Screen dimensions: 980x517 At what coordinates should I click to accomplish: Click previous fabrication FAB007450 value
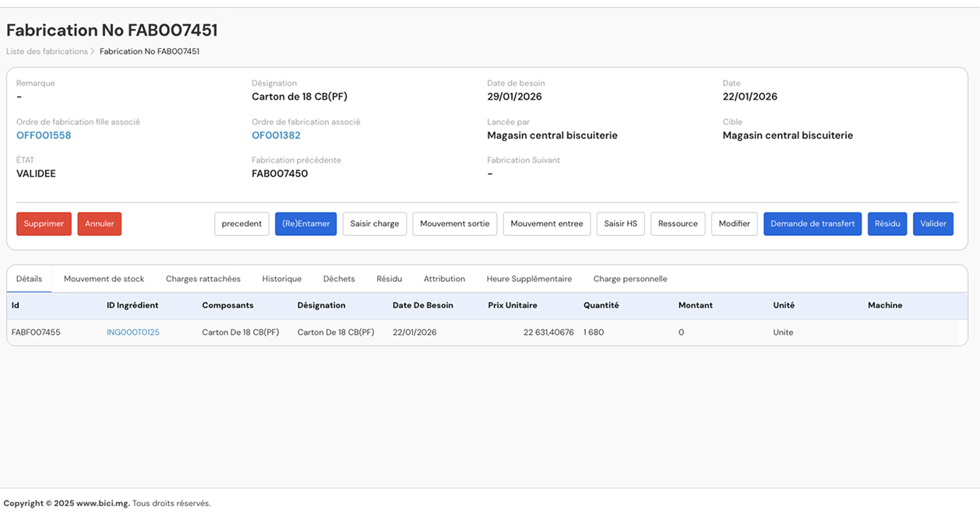[280, 174]
